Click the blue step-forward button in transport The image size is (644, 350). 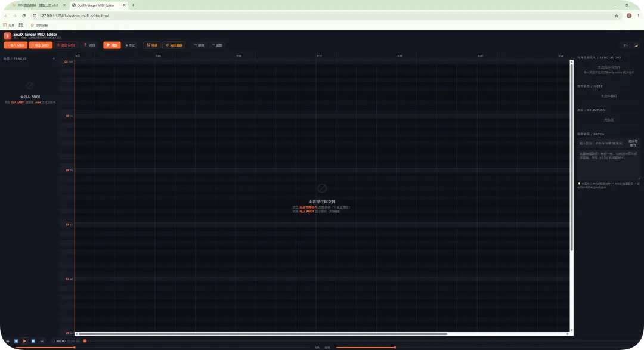click(33, 342)
